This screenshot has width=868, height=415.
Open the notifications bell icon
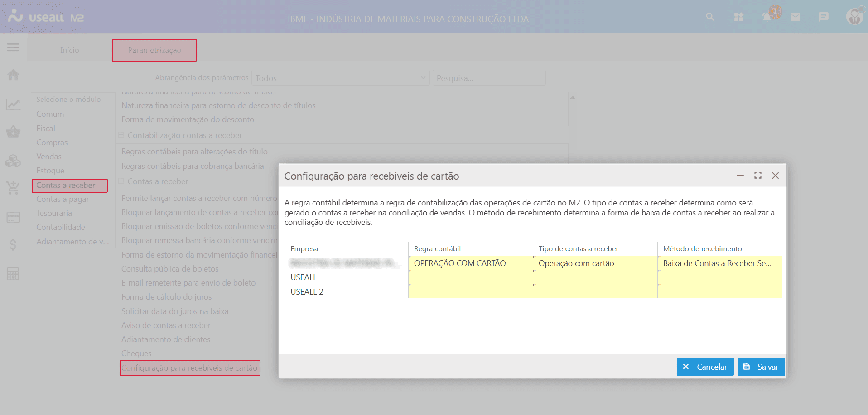click(767, 17)
